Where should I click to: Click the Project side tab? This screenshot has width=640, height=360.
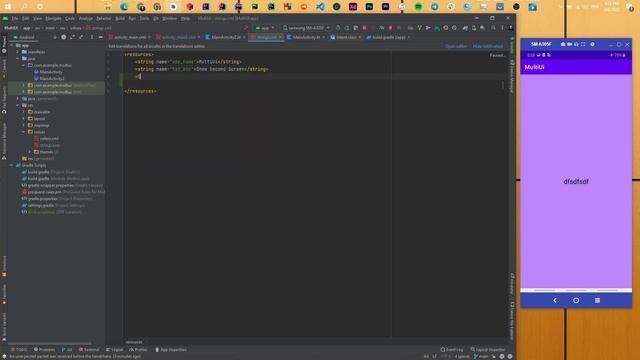(x=4, y=45)
